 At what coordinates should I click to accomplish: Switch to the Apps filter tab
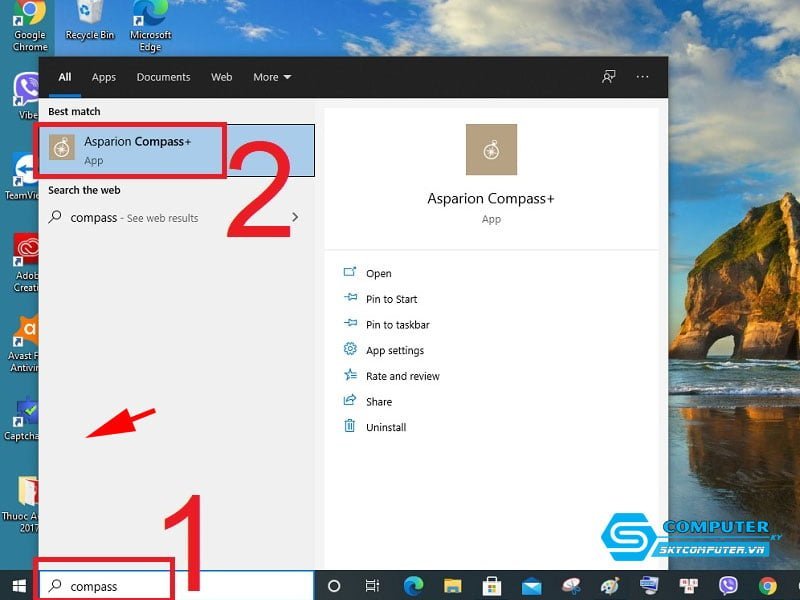(x=104, y=77)
